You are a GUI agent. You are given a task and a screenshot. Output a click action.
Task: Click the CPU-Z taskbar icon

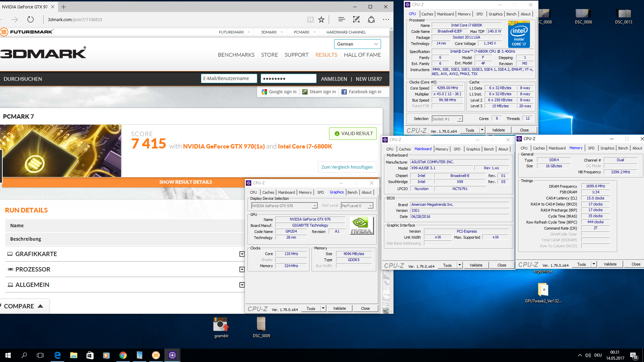tap(172, 355)
